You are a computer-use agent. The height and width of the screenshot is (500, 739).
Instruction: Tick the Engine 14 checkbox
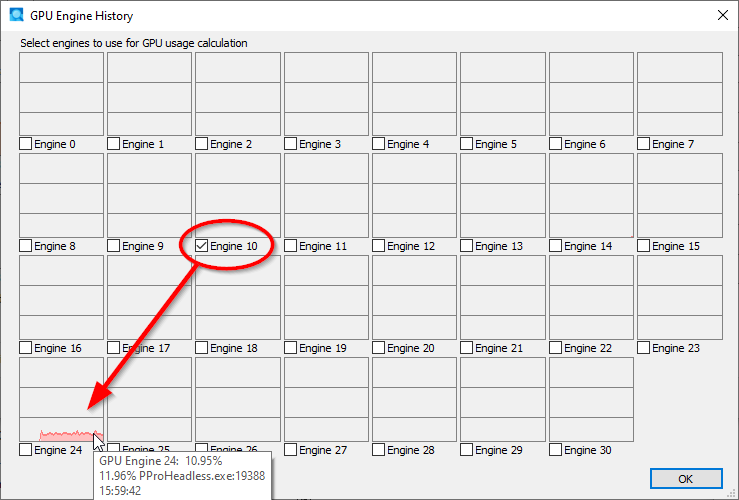click(556, 246)
